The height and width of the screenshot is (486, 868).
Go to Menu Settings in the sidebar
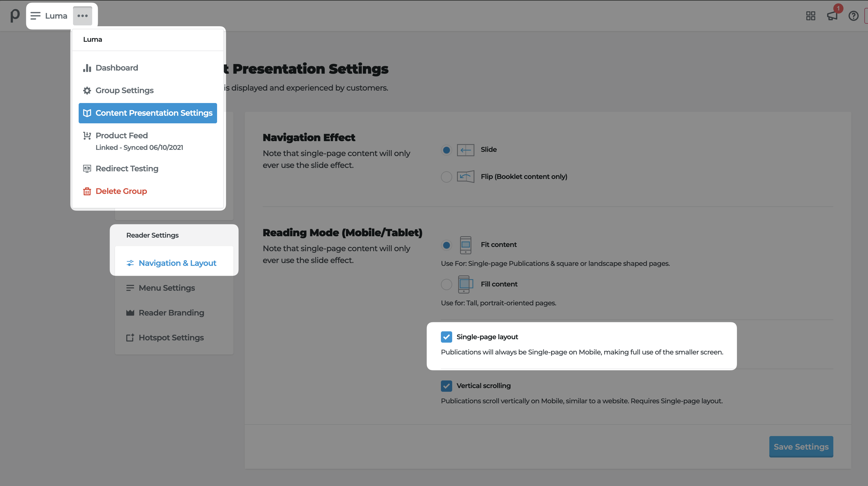click(166, 288)
